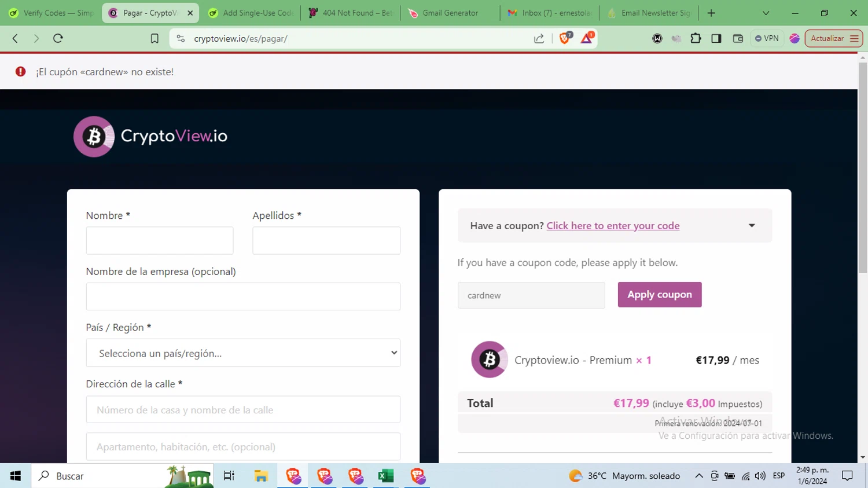The image size is (868, 488).
Task: Show hidden system tray icons
Action: (699, 476)
